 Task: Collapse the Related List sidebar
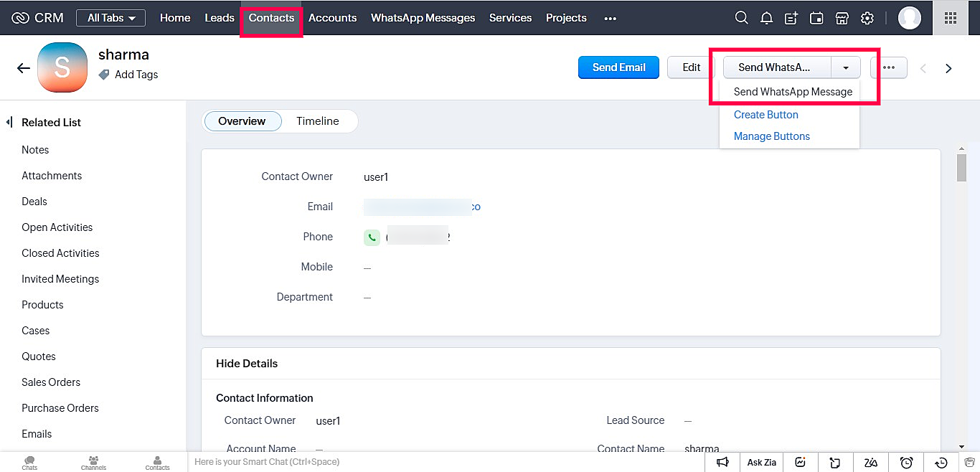pyautogui.click(x=9, y=123)
